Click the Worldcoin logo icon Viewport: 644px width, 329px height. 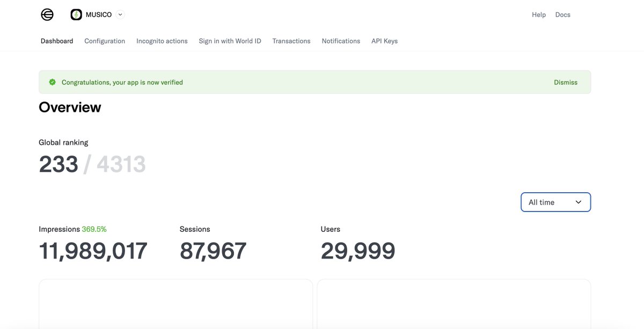point(47,15)
